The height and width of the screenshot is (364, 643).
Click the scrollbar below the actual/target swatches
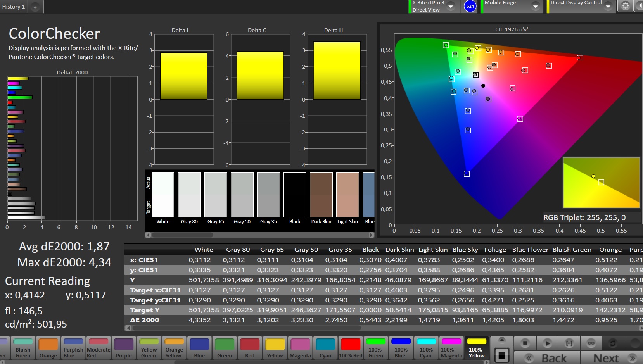182,235
